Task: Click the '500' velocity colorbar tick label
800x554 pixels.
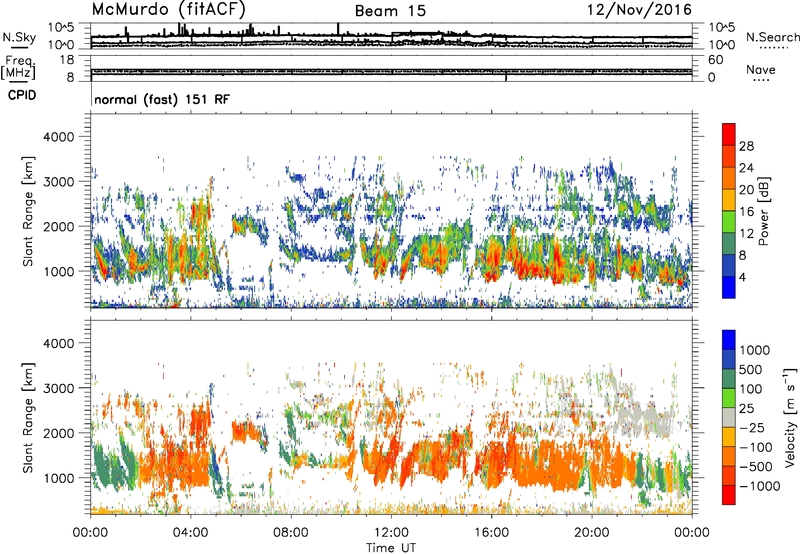Action: [751, 369]
